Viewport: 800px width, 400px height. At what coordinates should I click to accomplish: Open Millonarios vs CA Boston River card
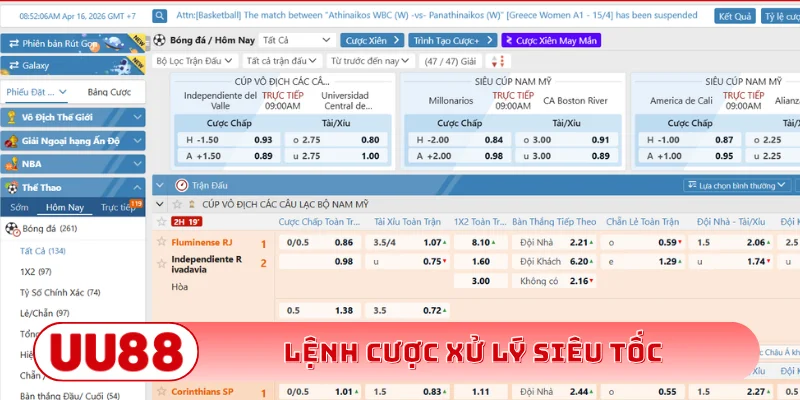(513, 121)
